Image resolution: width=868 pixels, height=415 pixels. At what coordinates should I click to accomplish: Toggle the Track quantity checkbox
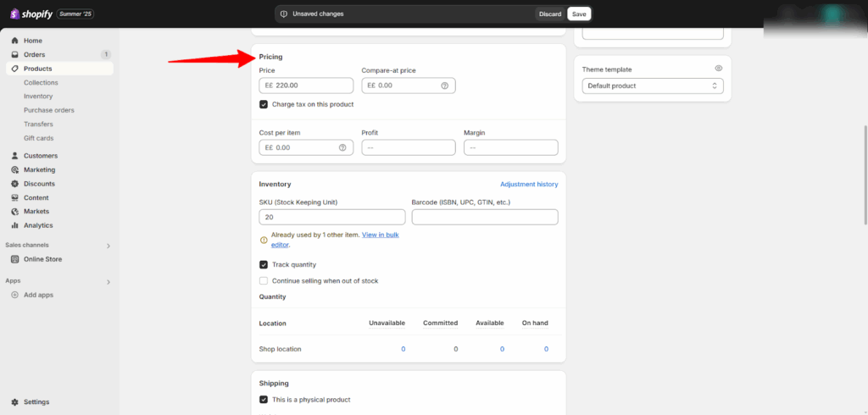(x=264, y=264)
